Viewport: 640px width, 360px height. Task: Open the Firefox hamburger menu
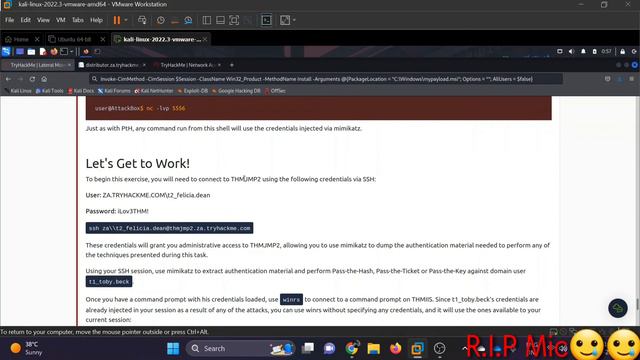(x=631, y=79)
